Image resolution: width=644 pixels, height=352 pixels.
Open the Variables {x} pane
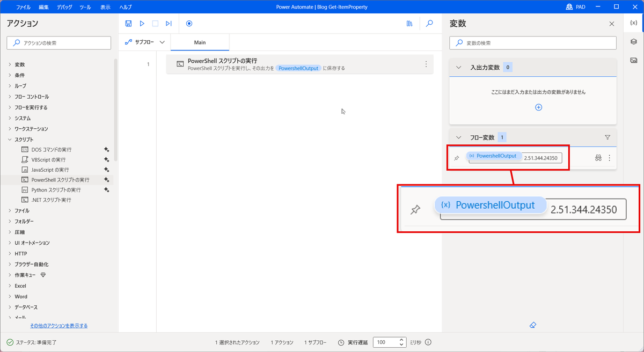[634, 23]
